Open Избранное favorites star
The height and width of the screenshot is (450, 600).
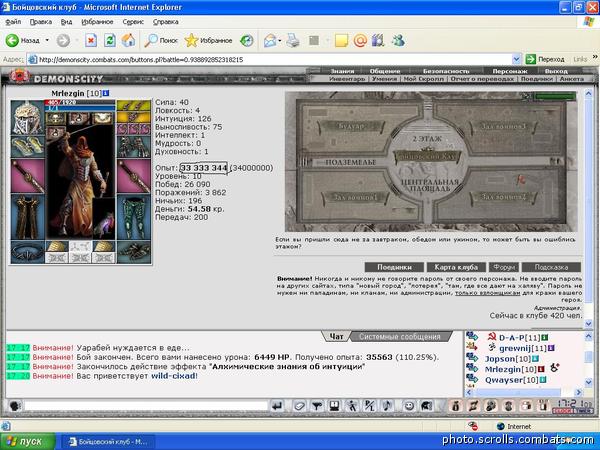point(209,41)
